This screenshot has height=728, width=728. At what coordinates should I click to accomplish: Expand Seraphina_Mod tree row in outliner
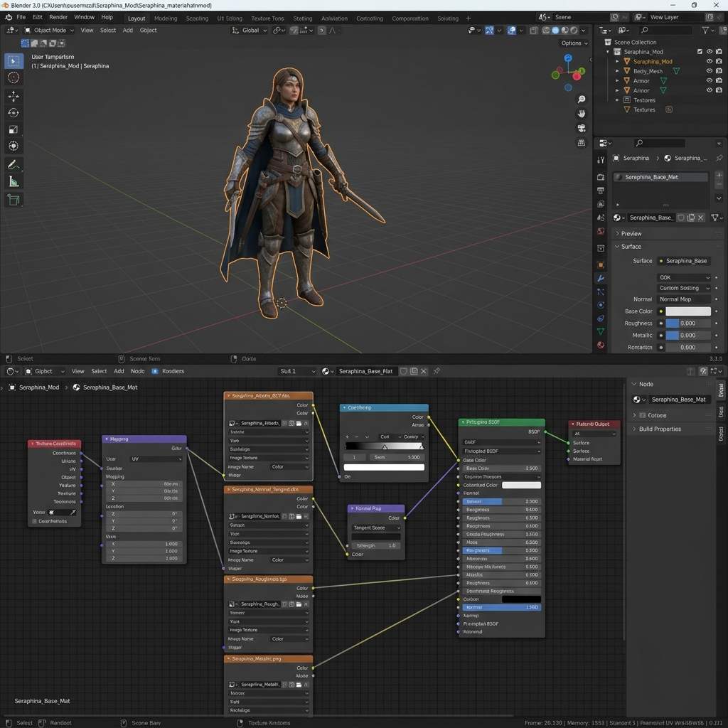[617, 61]
